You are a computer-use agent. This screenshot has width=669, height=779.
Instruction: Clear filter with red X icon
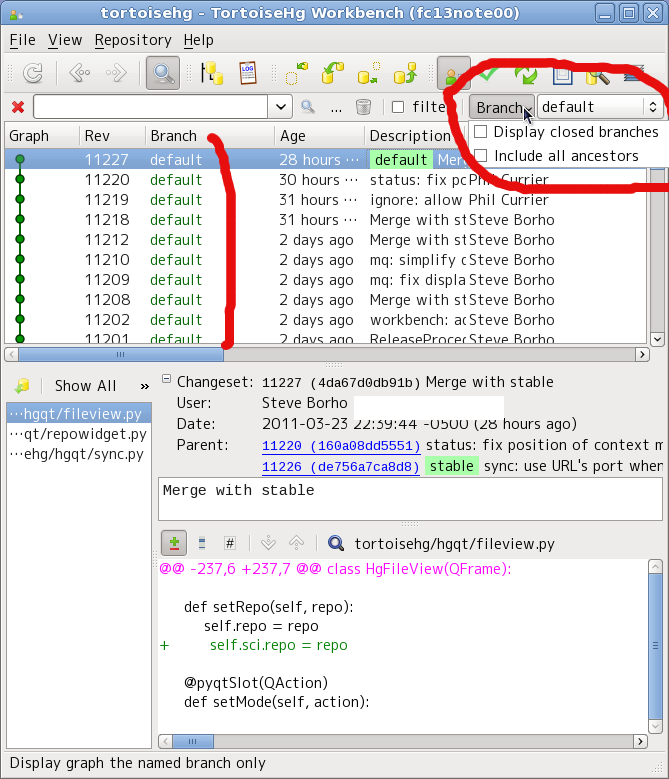18,107
